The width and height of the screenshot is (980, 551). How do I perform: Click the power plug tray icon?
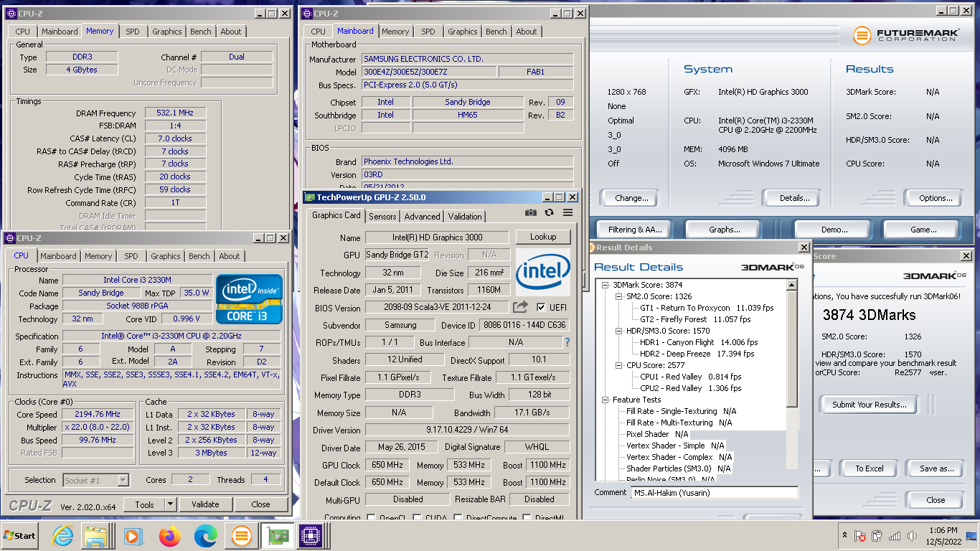tap(877, 536)
